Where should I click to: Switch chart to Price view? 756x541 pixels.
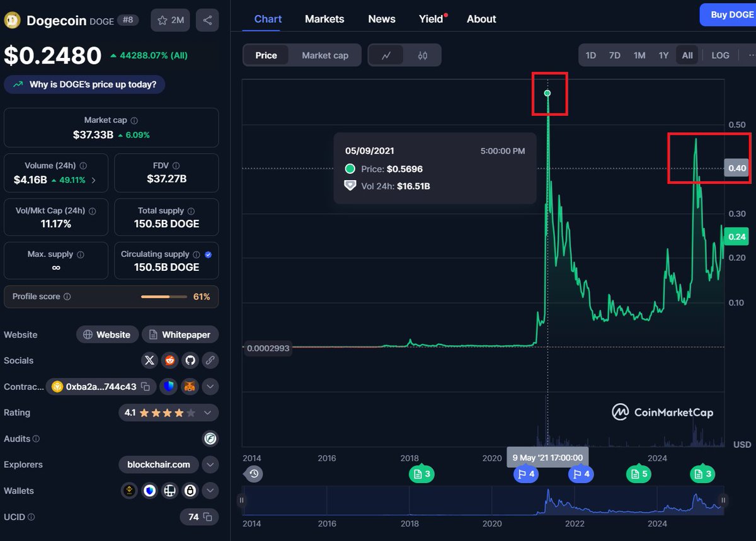point(266,55)
